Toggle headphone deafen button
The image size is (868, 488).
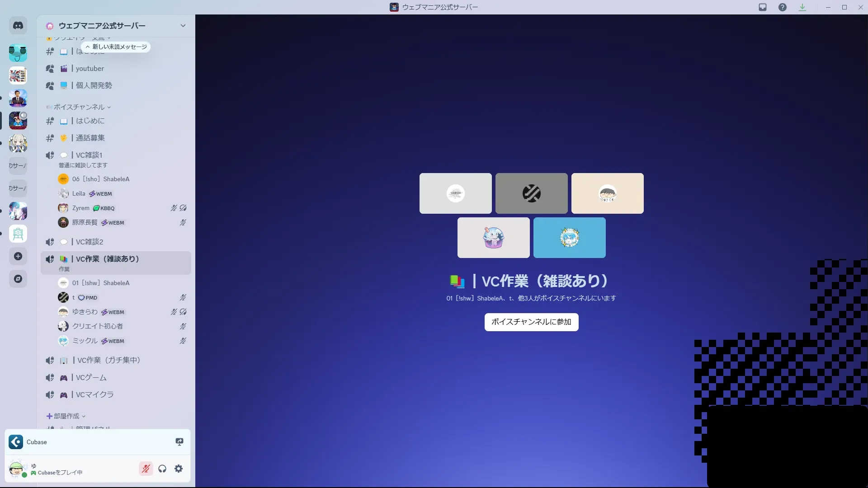pyautogui.click(x=162, y=469)
